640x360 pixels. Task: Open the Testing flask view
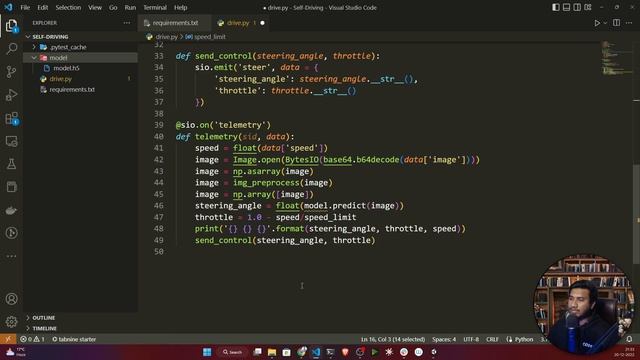pos(11,164)
